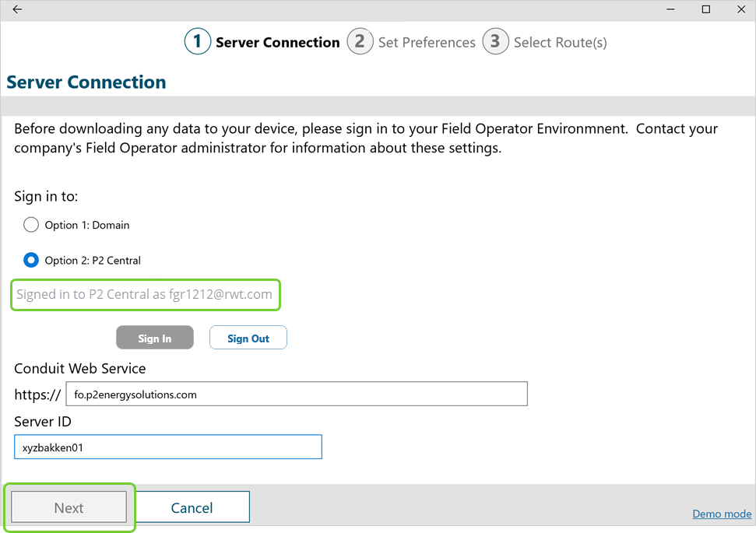Select the Option 2: P2 Central radio button
The image size is (756, 533).
[x=31, y=260]
